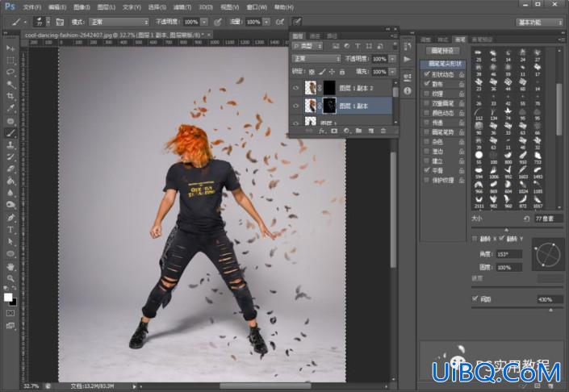569x392 pixels.
Task: Click the 角度 angle input field
Action: [508, 254]
